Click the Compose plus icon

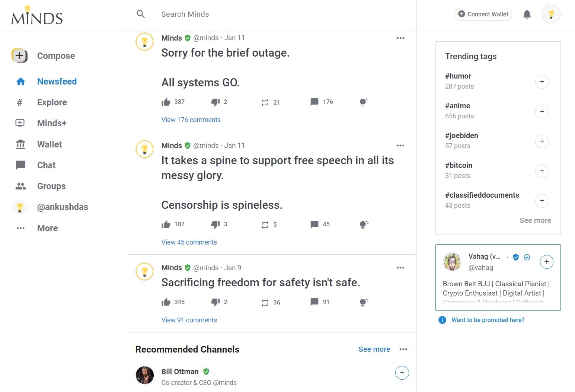tap(19, 56)
